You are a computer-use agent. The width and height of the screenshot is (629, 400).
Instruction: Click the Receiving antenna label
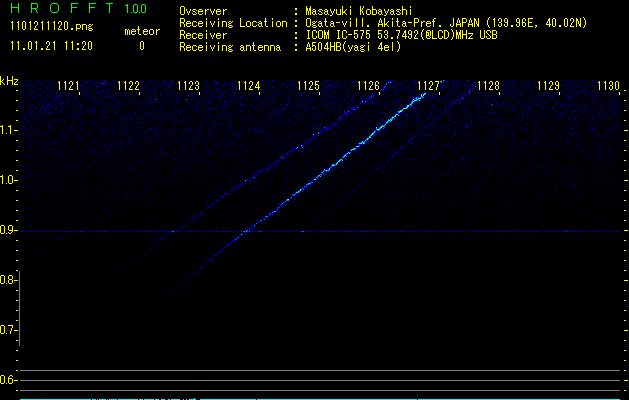coord(230,47)
